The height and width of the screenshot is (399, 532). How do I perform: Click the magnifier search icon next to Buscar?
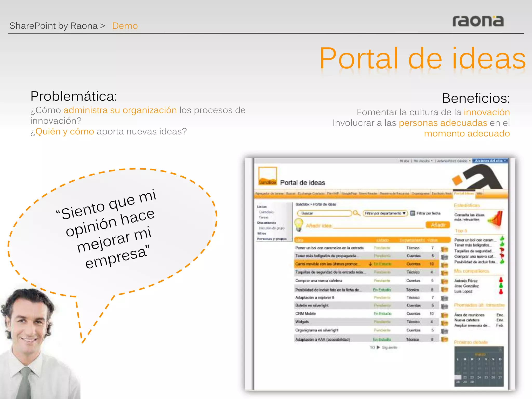356,213
